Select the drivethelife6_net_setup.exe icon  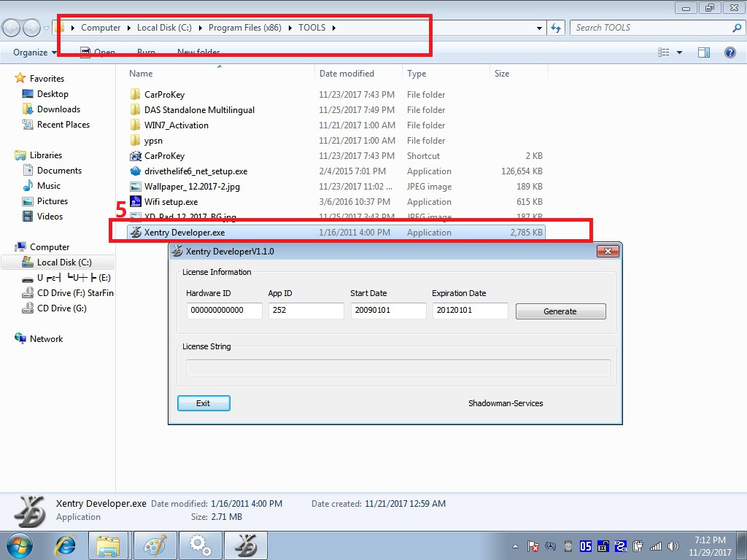pos(135,171)
